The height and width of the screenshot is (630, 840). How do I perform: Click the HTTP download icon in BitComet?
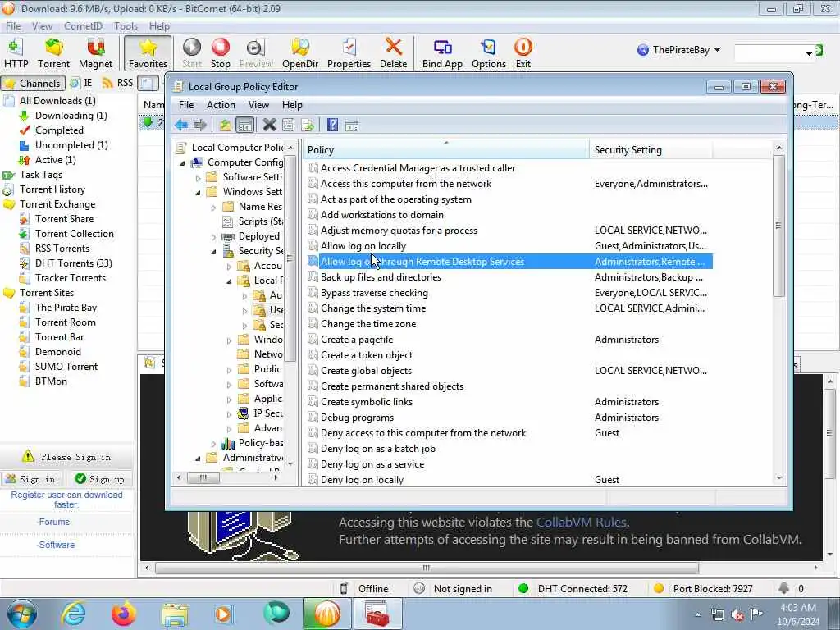pyautogui.click(x=16, y=53)
